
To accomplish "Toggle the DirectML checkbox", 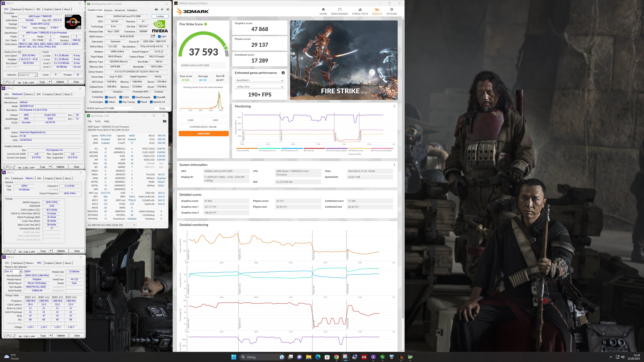I will coord(155,97).
